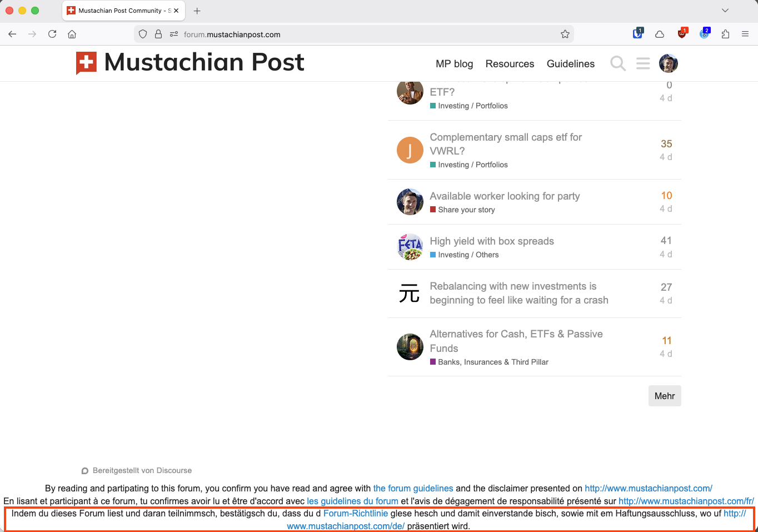Open Firefox application menu
This screenshot has height=532, width=758.
point(745,34)
